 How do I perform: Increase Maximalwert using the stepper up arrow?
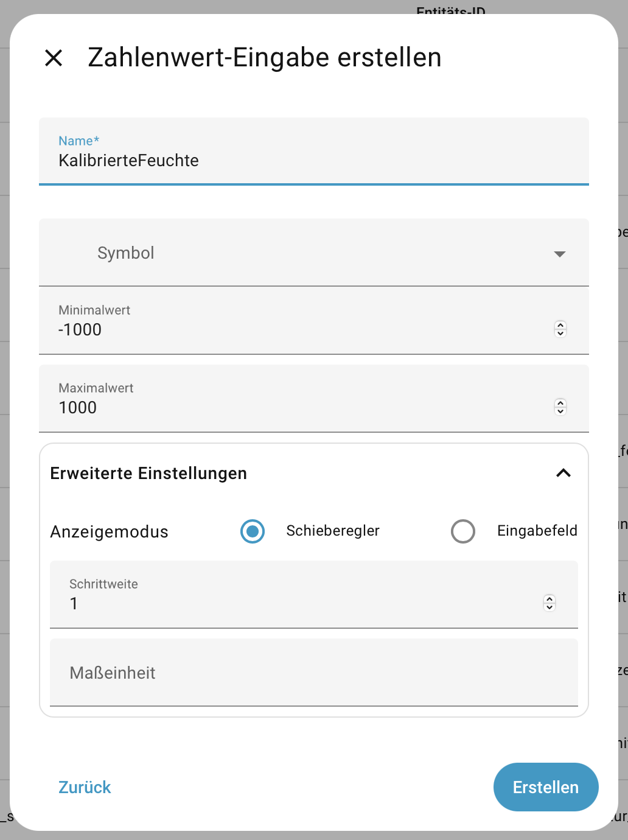[560, 403]
